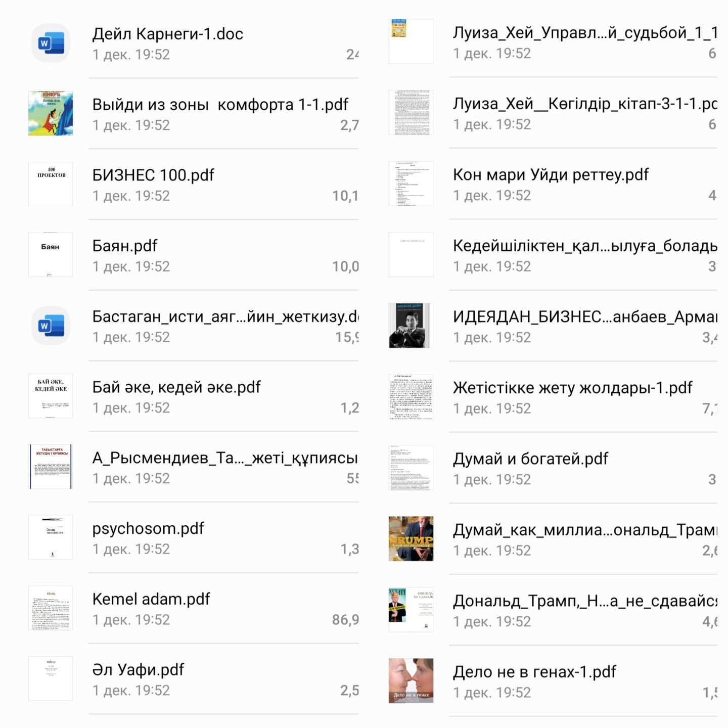Click the date under Думай и богатей.pdf
The width and height of the screenshot is (728, 728).
(492, 479)
